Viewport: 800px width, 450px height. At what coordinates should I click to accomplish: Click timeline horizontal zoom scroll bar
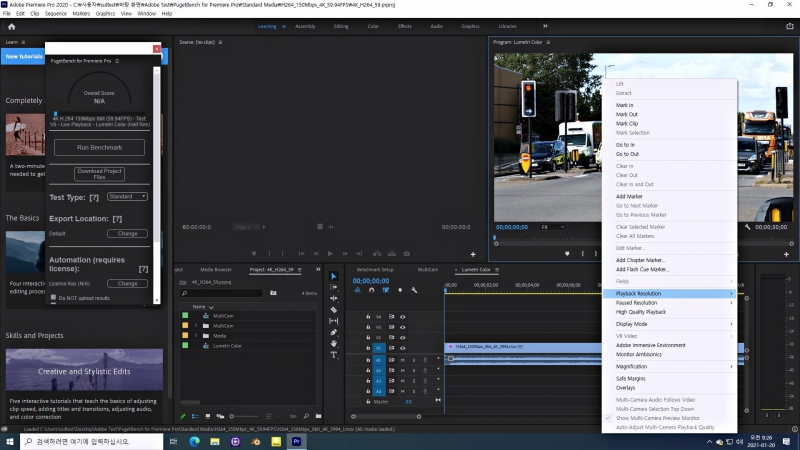coord(386,417)
